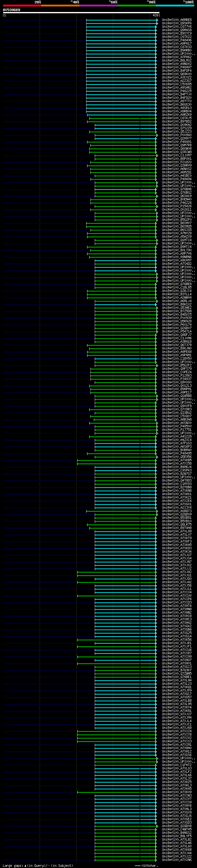Click hit label UniRef100_B0BM40

coord(177,450)
